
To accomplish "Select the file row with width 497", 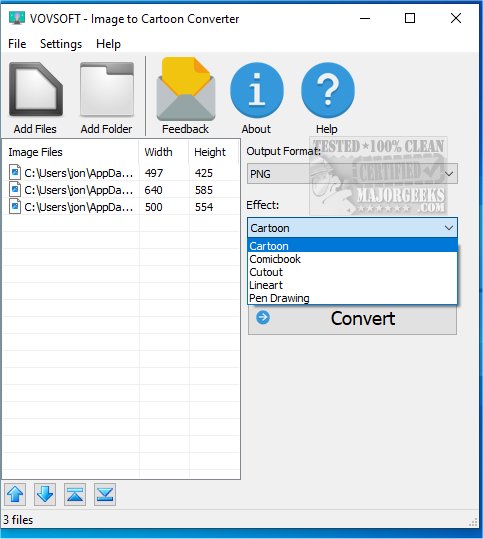I will (120, 173).
